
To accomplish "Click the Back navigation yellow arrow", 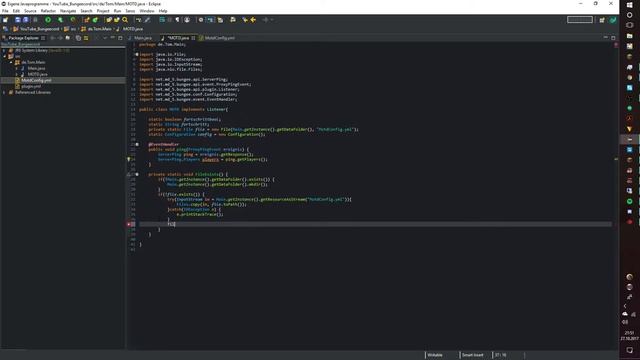I will [253, 20].
